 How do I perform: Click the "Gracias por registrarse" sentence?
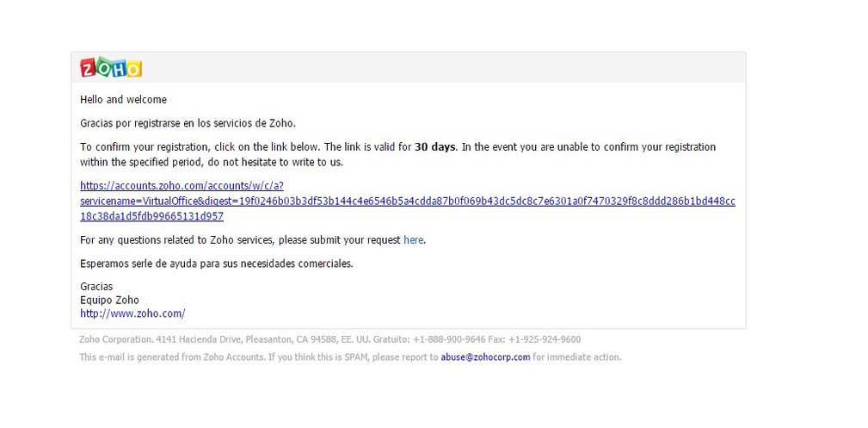(x=188, y=123)
